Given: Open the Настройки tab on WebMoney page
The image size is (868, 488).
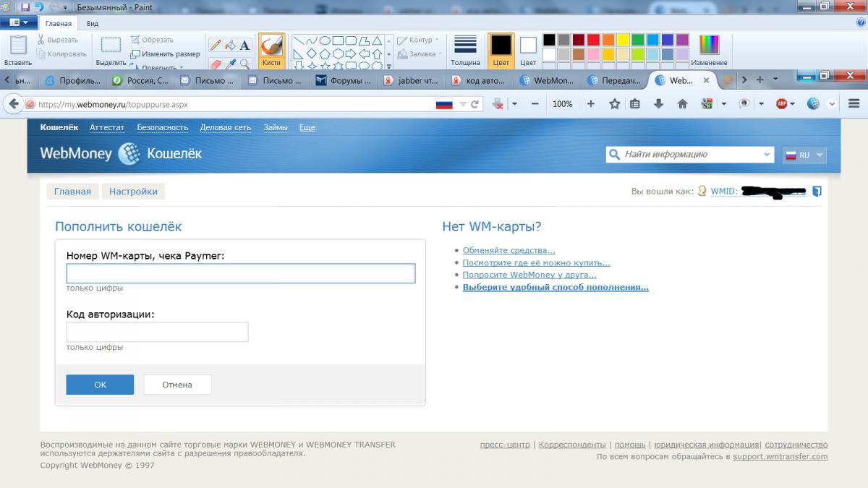Looking at the screenshot, I should (x=134, y=192).
